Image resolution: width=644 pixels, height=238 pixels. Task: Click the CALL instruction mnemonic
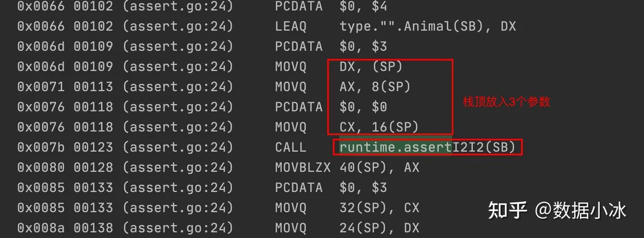click(x=290, y=147)
